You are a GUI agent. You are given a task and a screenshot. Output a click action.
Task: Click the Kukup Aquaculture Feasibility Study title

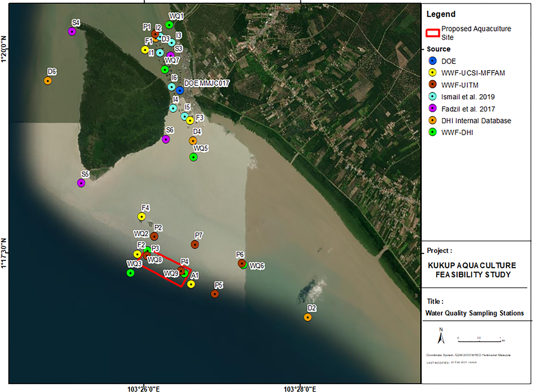pos(472,270)
